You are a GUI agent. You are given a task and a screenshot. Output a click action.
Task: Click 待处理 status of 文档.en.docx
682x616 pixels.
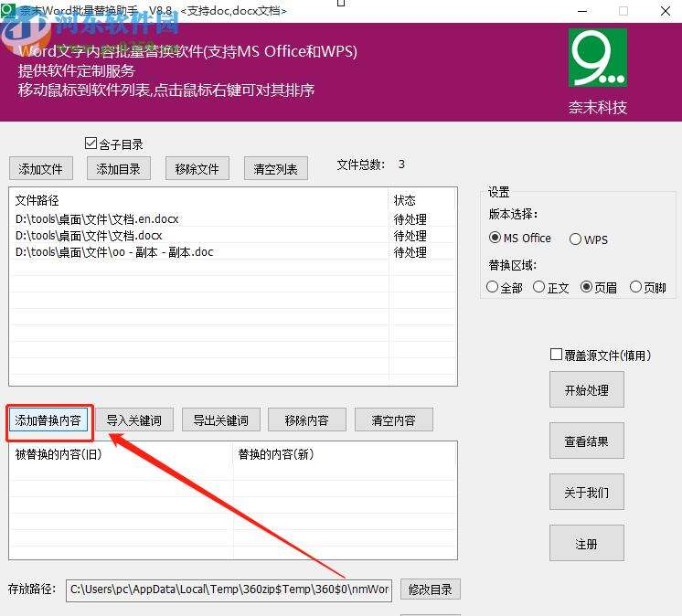click(x=410, y=218)
